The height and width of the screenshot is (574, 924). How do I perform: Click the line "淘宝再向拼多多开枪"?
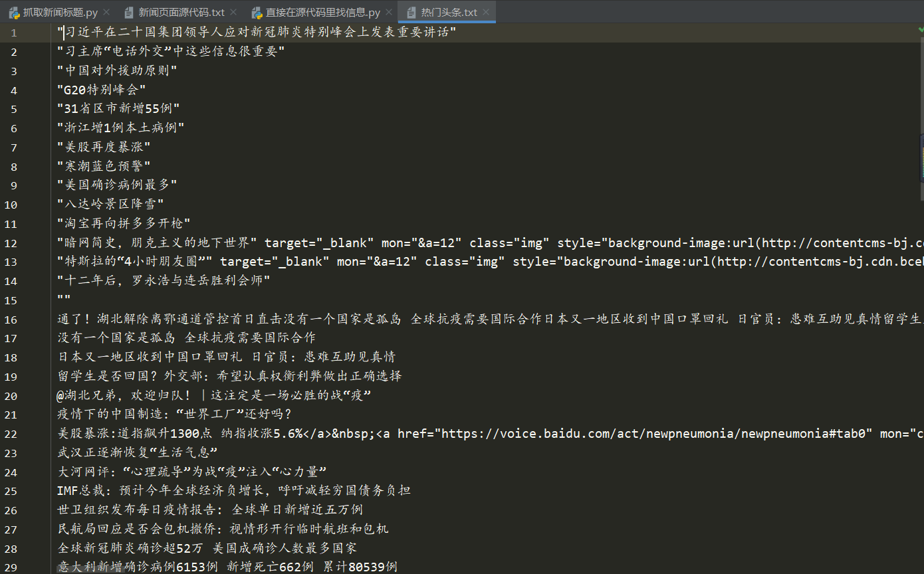pos(124,223)
